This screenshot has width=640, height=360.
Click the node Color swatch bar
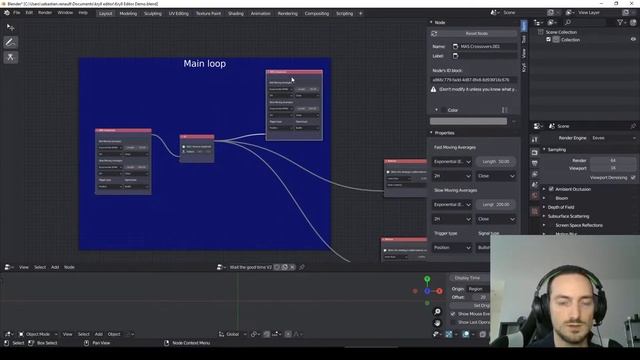click(x=469, y=121)
